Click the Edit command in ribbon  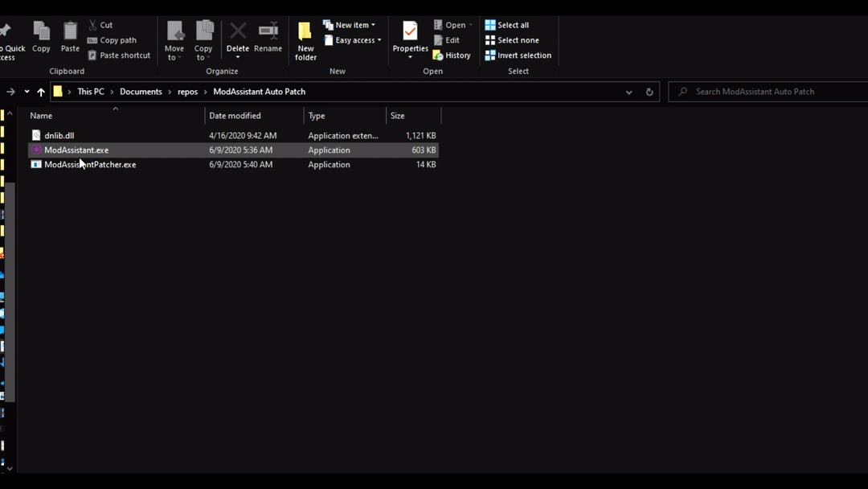pyautogui.click(x=447, y=40)
